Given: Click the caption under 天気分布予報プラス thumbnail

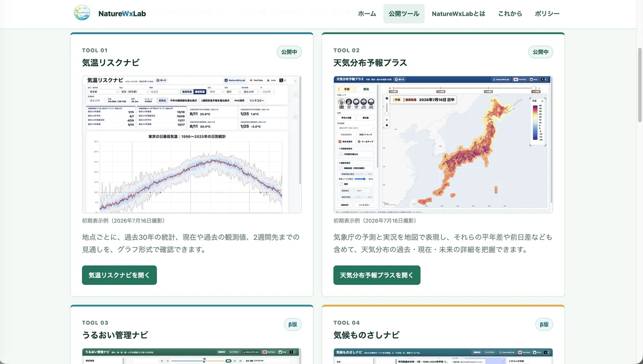Looking at the screenshot, I should pyautogui.click(x=375, y=221).
